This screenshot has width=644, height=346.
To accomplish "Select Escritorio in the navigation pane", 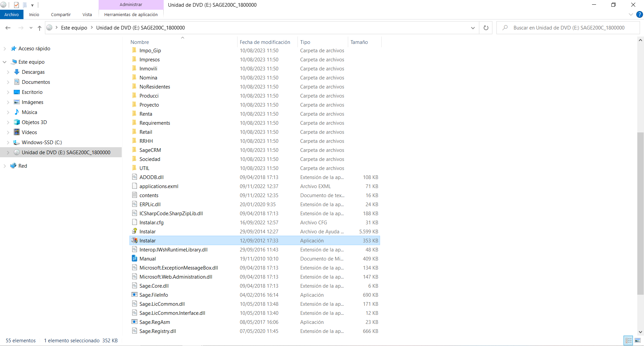I will 32,92.
